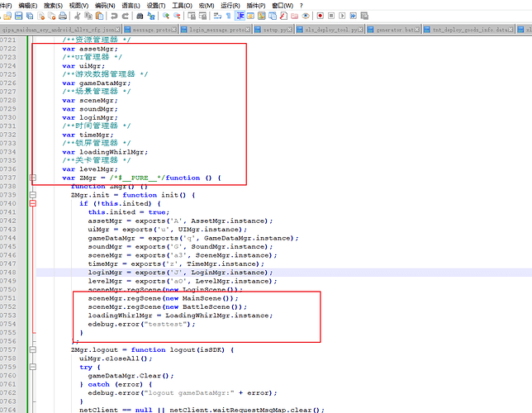Open the Function List toolbar icon
532x413 pixels.
point(283,16)
